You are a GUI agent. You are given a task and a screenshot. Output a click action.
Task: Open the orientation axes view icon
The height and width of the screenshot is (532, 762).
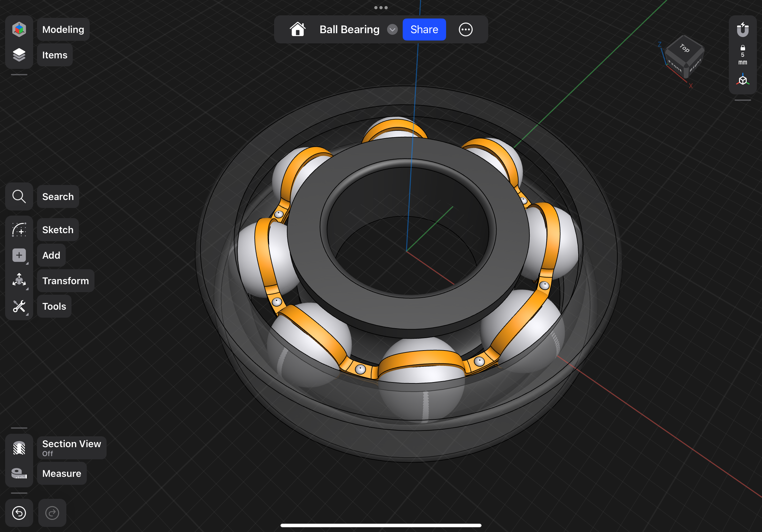click(743, 80)
